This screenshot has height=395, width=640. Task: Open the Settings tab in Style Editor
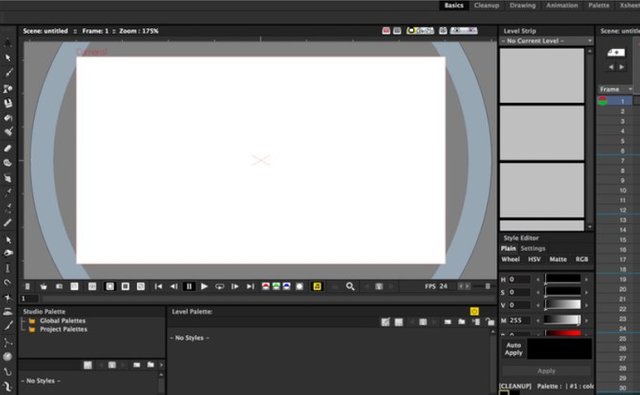coord(533,249)
